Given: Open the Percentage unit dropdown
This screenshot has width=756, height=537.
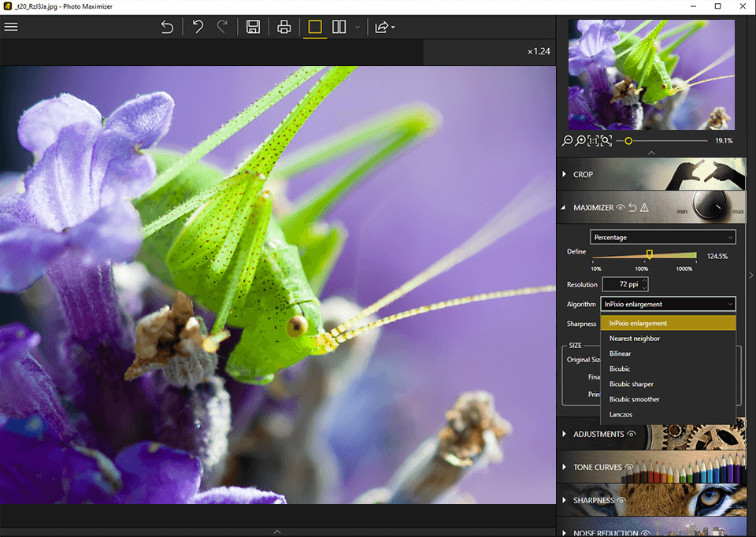Looking at the screenshot, I should click(x=662, y=237).
